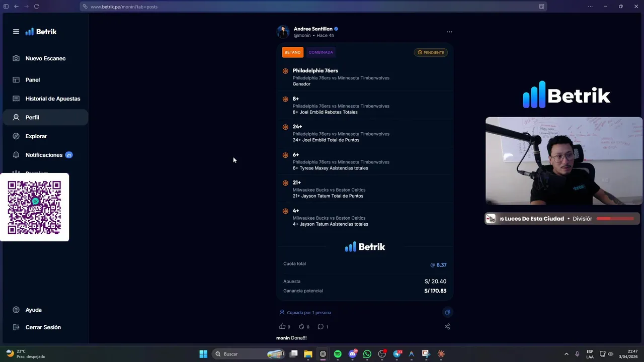
Task: Open the hamburger menu beside Betrik logo
Action: click(x=16, y=32)
